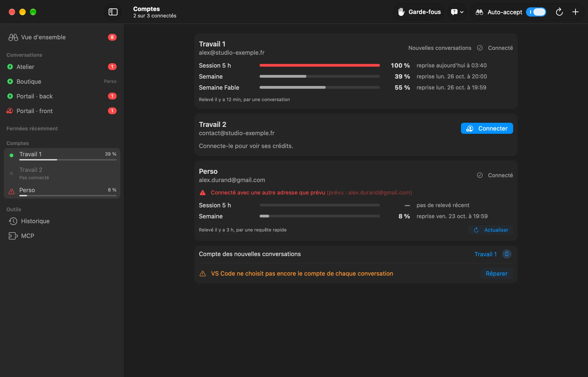
Task: Open the question bubble dropdown
Action: [457, 12]
